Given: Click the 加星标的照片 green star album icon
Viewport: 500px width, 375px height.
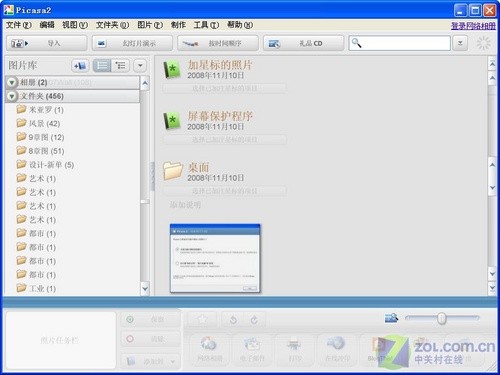Looking at the screenshot, I should tap(172, 69).
